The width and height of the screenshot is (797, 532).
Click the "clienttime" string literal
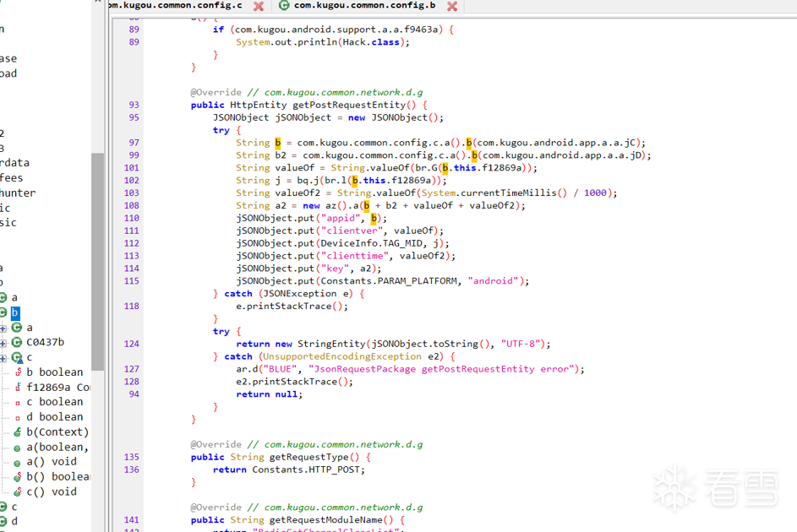tap(354, 256)
